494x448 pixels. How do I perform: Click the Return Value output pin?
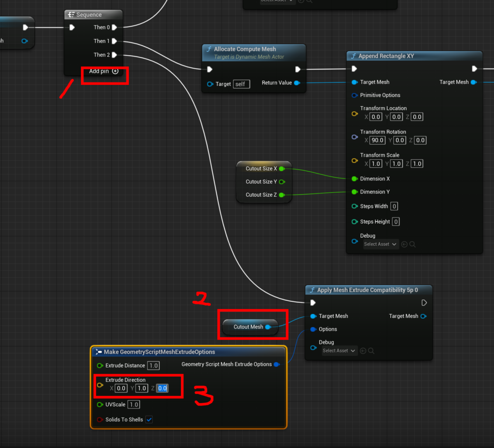pyautogui.click(x=297, y=83)
